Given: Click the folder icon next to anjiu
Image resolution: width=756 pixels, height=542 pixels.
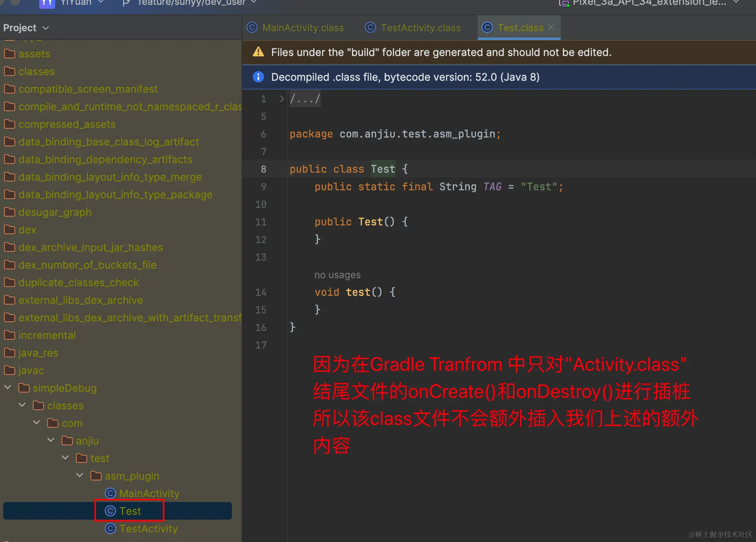Looking at the screenshot, I should click(x=67, y=440).
